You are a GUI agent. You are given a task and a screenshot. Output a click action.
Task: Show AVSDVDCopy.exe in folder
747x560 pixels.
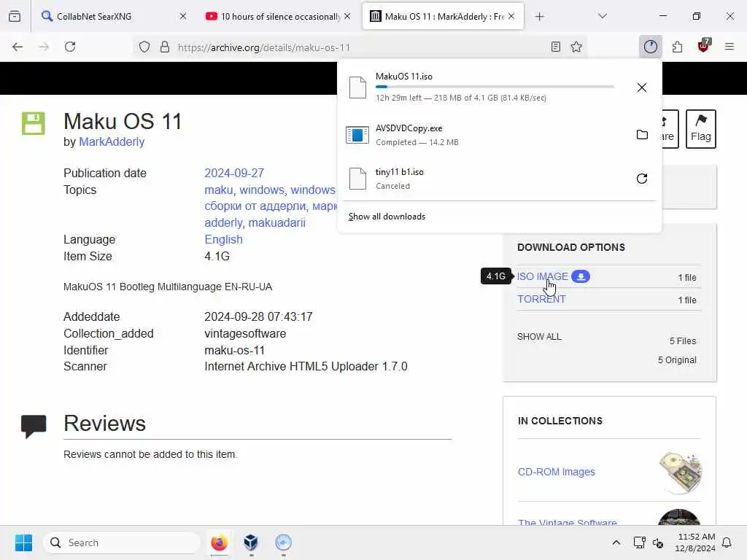(642, 135)
